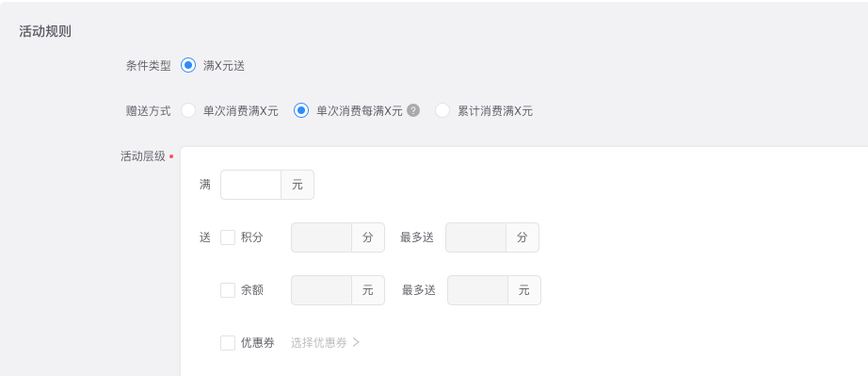Click the 赠送方式 label
The image size is (868, 376).
pos(149,111)
